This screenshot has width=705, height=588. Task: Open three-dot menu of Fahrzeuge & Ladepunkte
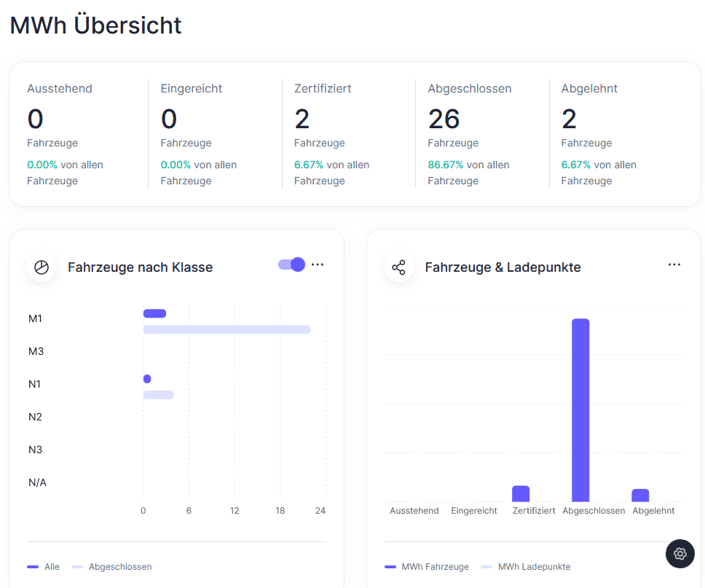click(x=674, y=264)
